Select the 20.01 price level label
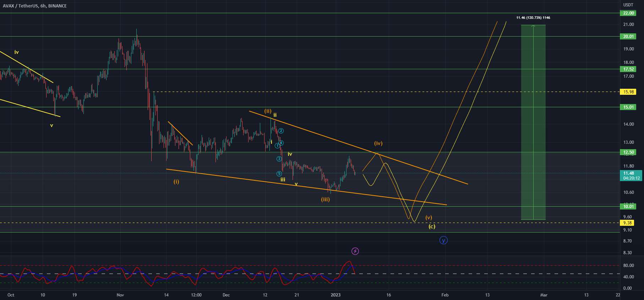 628,37
